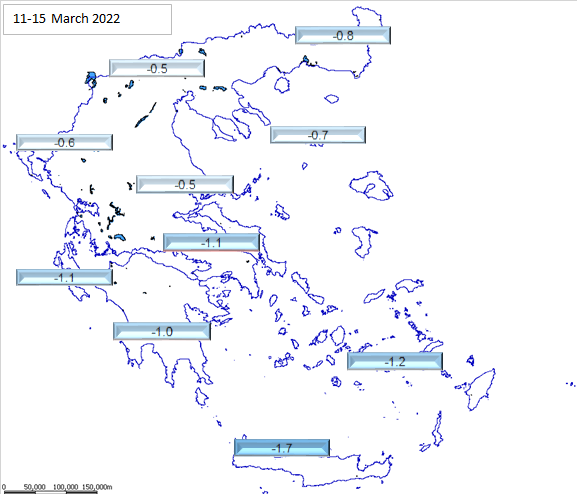The height and width of the screenshot is (494, 577).
Task: Click the blue Prespa lake at the border
Action: [91, 80]
